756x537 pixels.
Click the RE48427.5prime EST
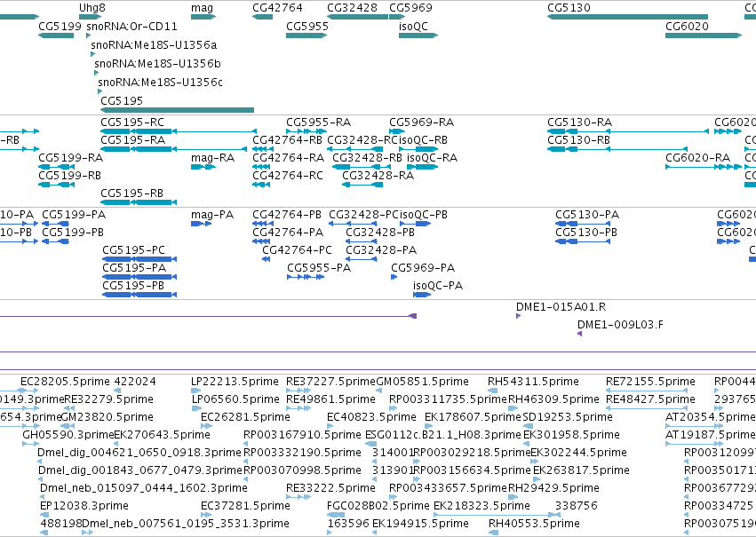(647, 408)
